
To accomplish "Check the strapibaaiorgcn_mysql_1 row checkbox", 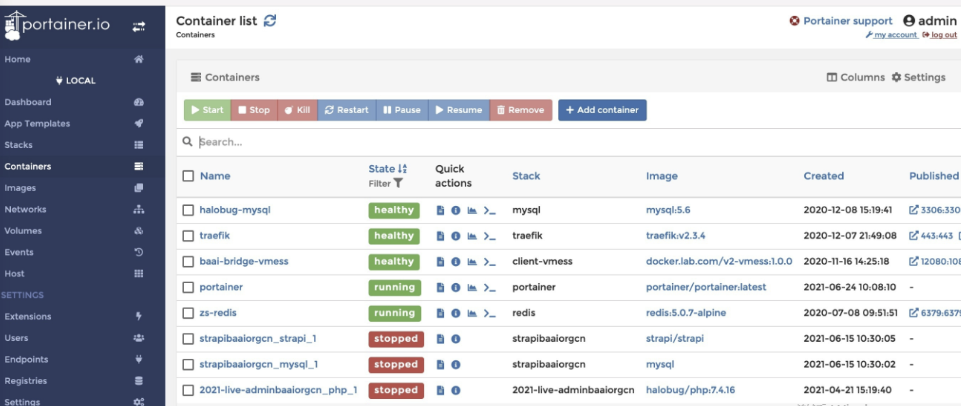I will pyautogui.click(x=188, y=364).
